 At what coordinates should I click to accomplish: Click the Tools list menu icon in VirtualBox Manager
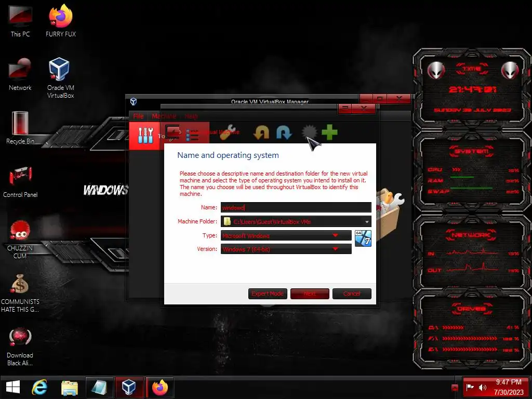click(192, 135)
